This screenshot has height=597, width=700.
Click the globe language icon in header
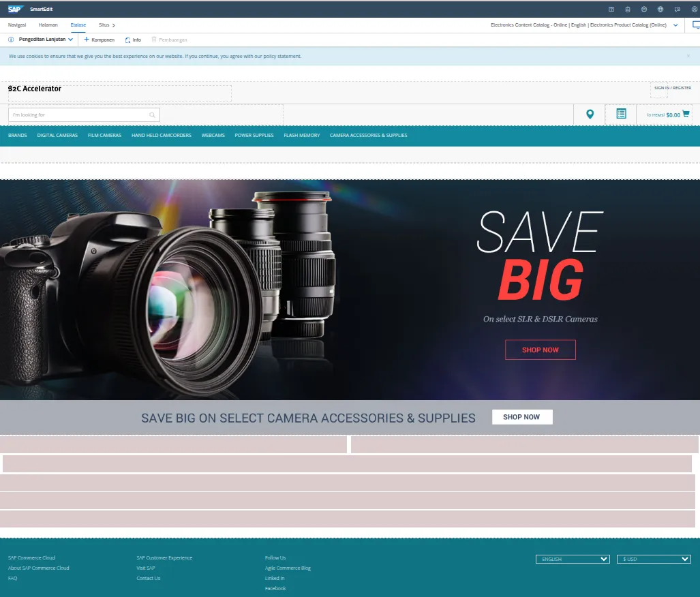660,10
